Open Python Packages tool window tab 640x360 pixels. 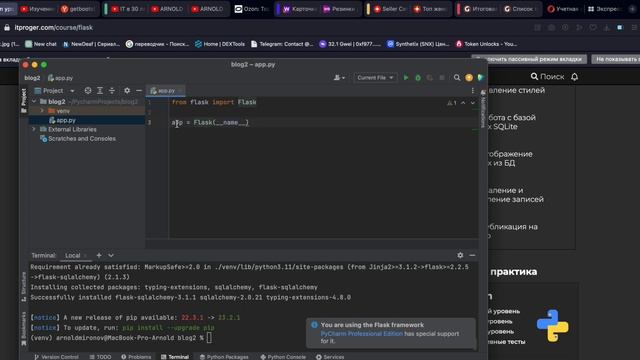[224, 357]
